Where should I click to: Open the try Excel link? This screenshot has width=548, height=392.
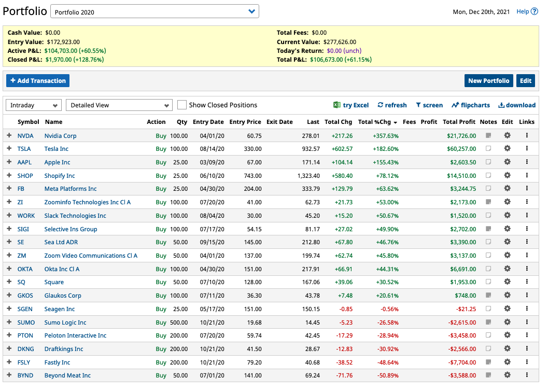tap(351, 105)
